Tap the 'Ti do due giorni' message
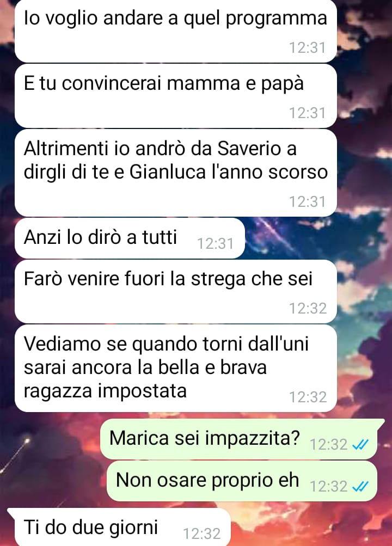392x546 pixels. coord(119,527)
